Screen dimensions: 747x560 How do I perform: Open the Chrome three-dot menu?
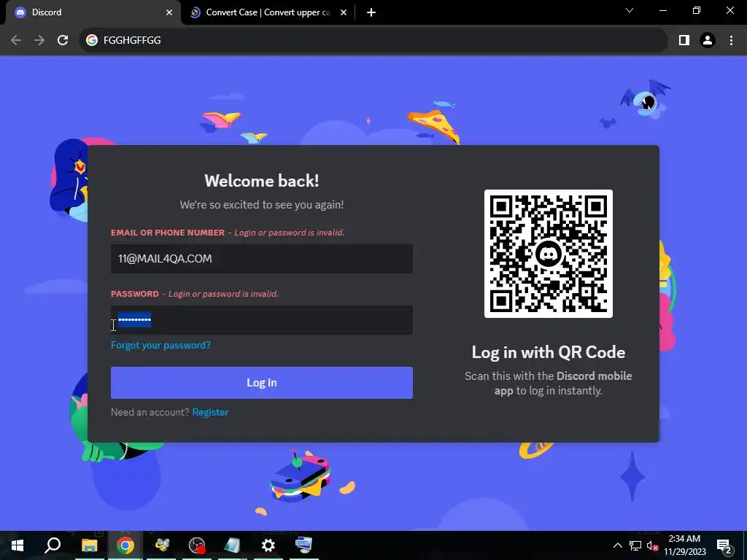(731, 40)
